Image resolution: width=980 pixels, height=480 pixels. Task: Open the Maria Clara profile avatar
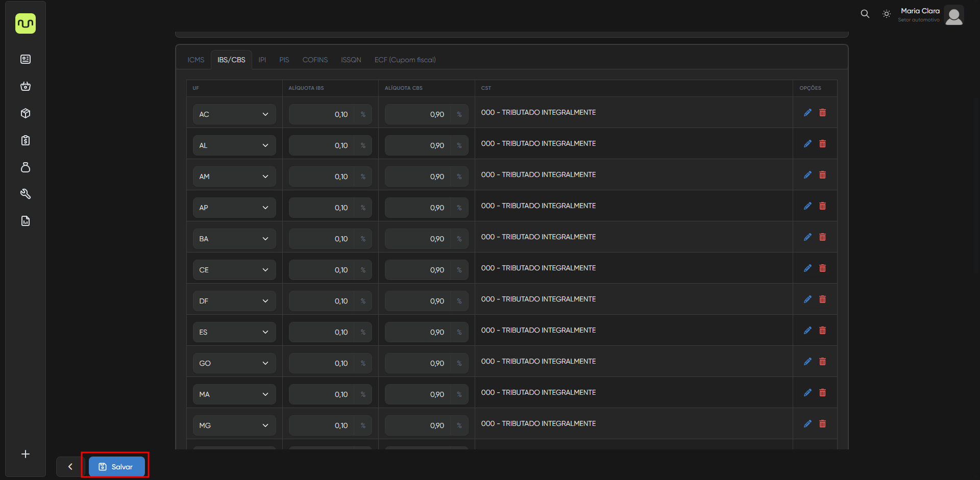click(953, 15)
